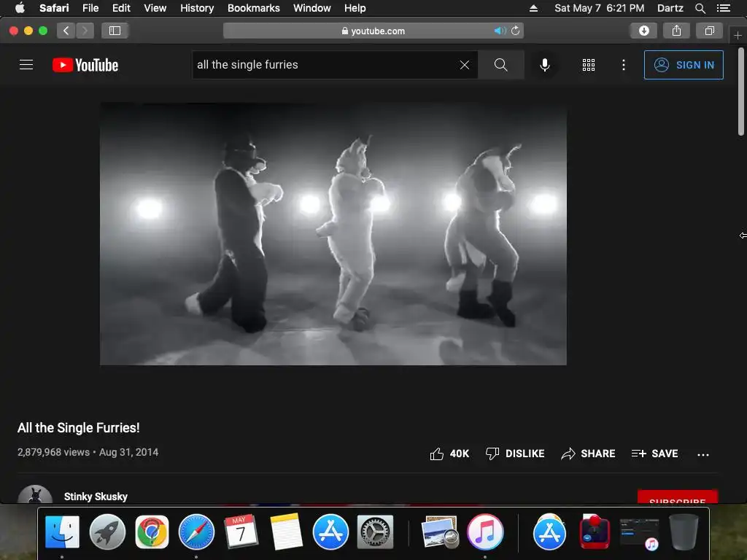This screenshot has width=747, height=560.
Task: Reload the page with the refresh icon
Action: (516, 31)
